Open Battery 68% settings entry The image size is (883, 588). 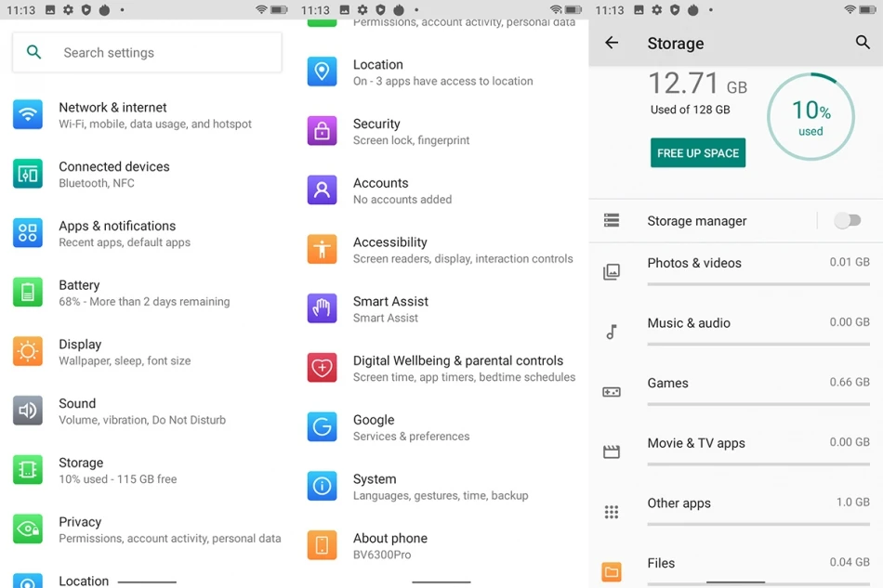click(147, 293)
